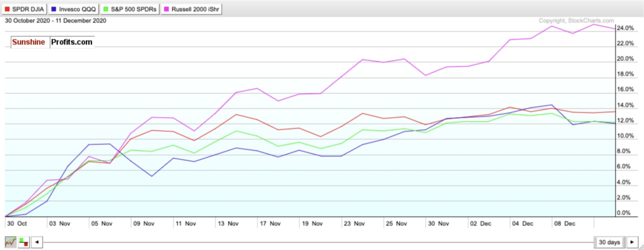Click the 14.0% y-axis label

tap(625, 105)
